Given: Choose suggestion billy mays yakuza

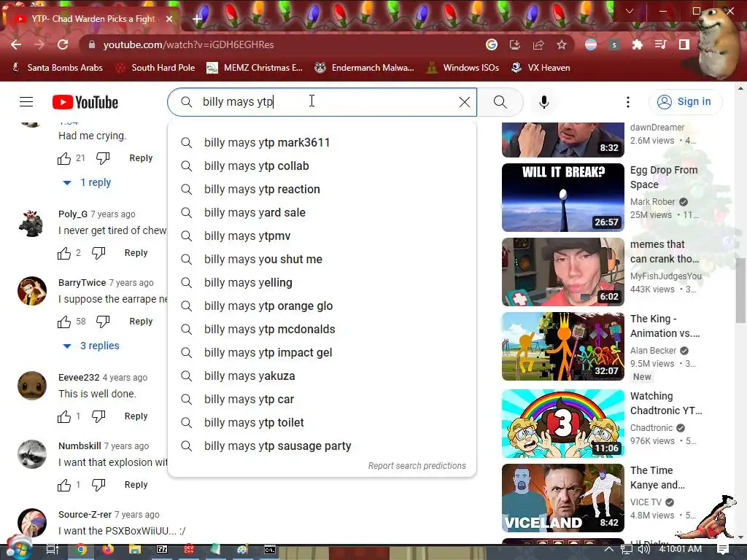Looking at the screenshot, I should 322,376.
